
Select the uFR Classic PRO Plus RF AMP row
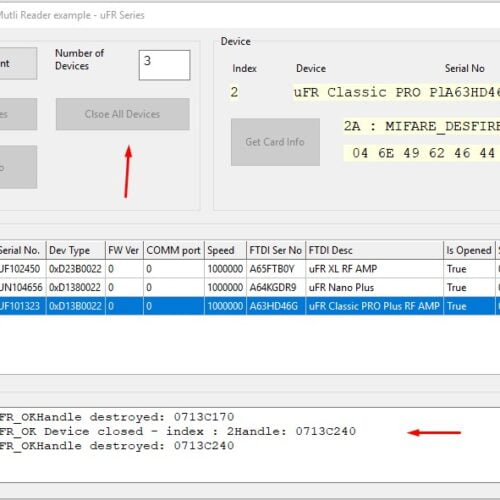250,306
